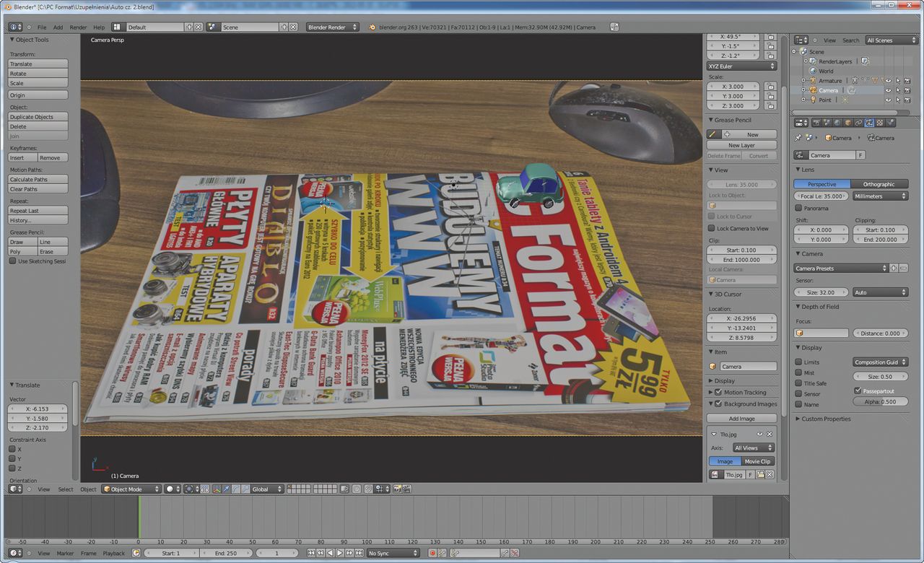
Task: Open the Object Constraints properties tab icon
Action: (858, 123)
